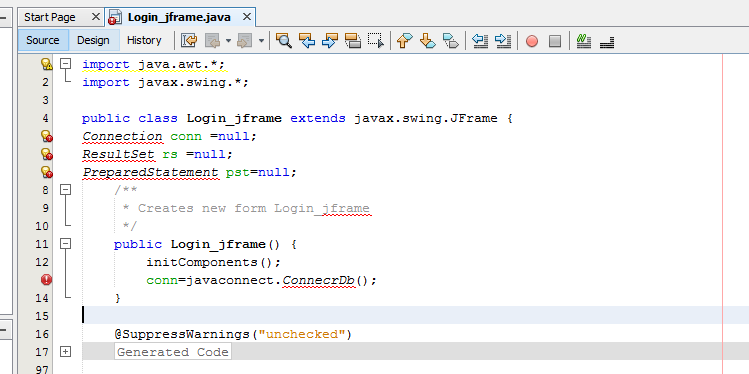This screenshot has width=749, height=374.
Task: Click error lightbulb beside PreparedStatement pst line
Action: [x=46, y=172]
